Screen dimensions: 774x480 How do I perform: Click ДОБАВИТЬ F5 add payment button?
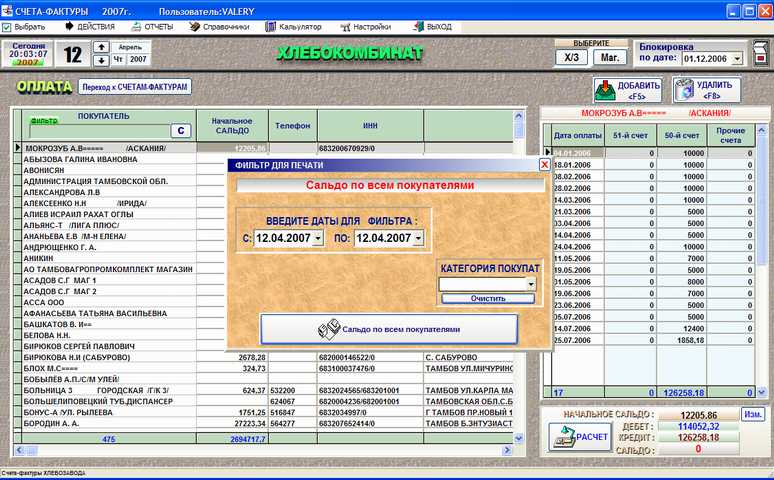[627, 90]
